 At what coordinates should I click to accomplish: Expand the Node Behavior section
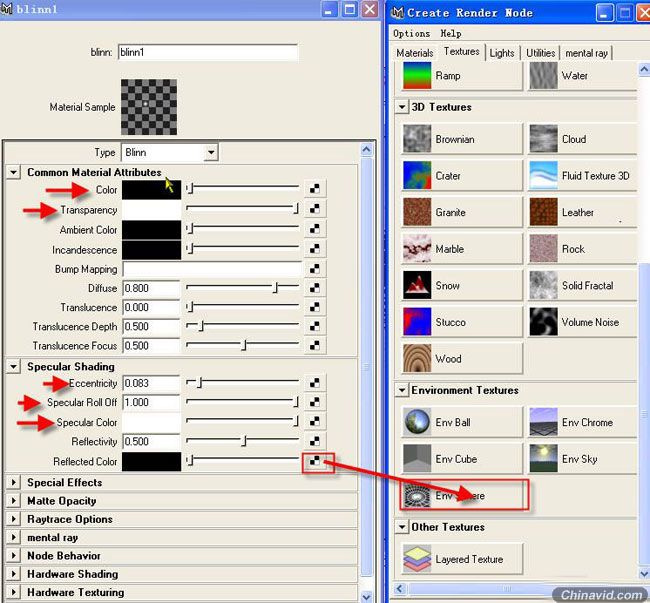click(14, 556)
